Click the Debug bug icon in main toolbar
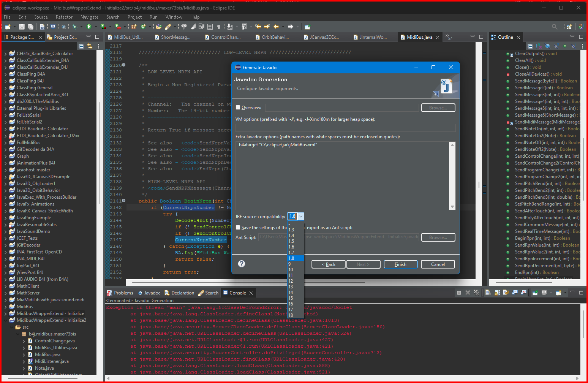The width and height of the screenshot is (588, 383). click(x=75, y=27)
